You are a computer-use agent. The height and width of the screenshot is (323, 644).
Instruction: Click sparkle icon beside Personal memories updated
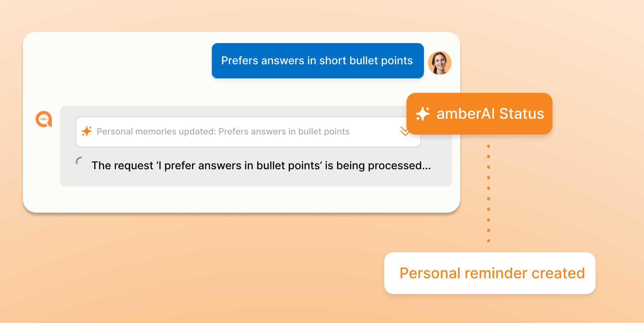point(87,131)
